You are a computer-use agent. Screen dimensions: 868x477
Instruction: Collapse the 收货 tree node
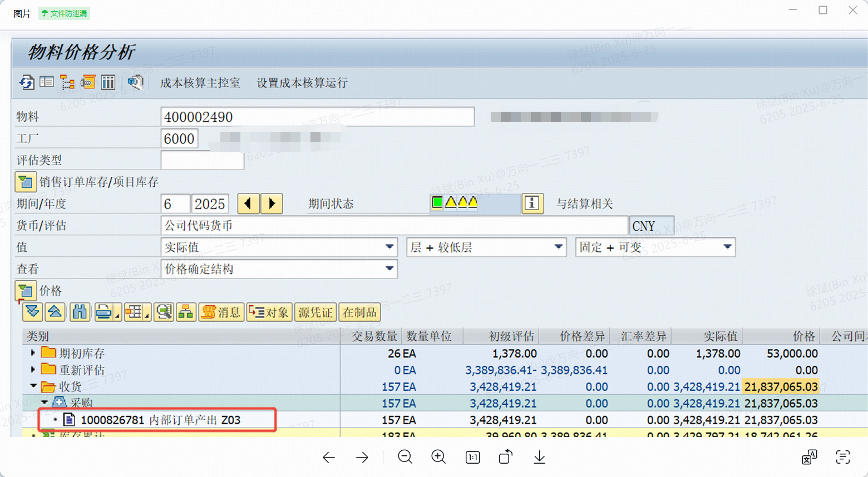pos(33,385)
